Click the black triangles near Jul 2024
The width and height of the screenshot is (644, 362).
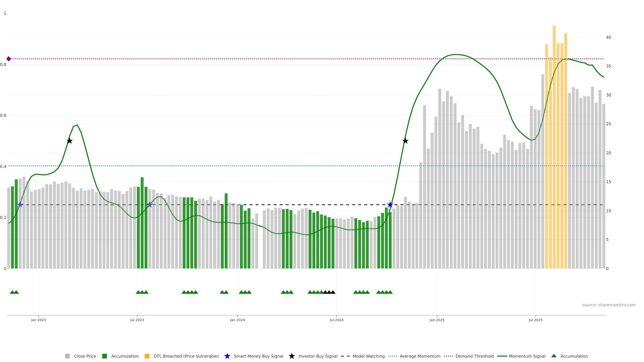(329, 292)
